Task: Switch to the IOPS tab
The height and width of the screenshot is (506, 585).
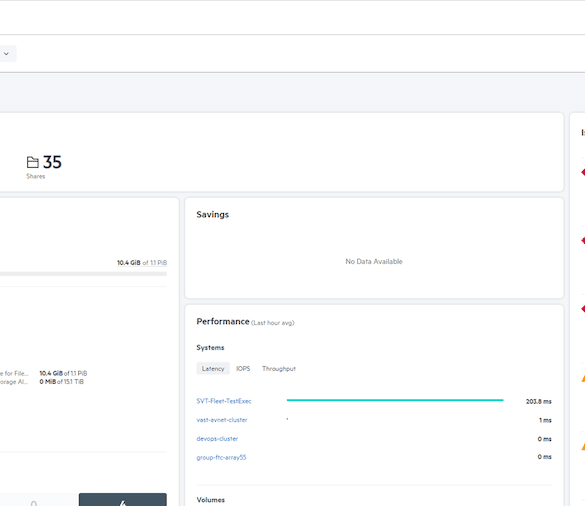Action: point(243,369)
